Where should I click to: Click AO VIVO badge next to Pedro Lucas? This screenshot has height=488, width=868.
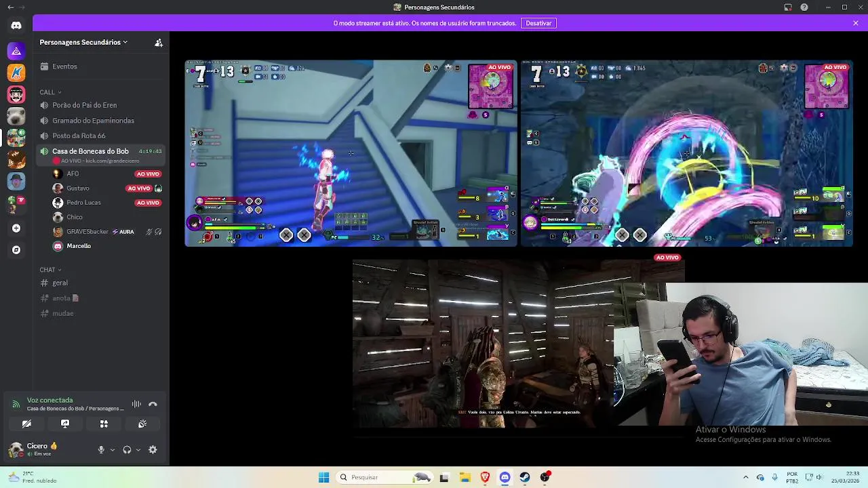pyautogui.click(x=148, y=203)
